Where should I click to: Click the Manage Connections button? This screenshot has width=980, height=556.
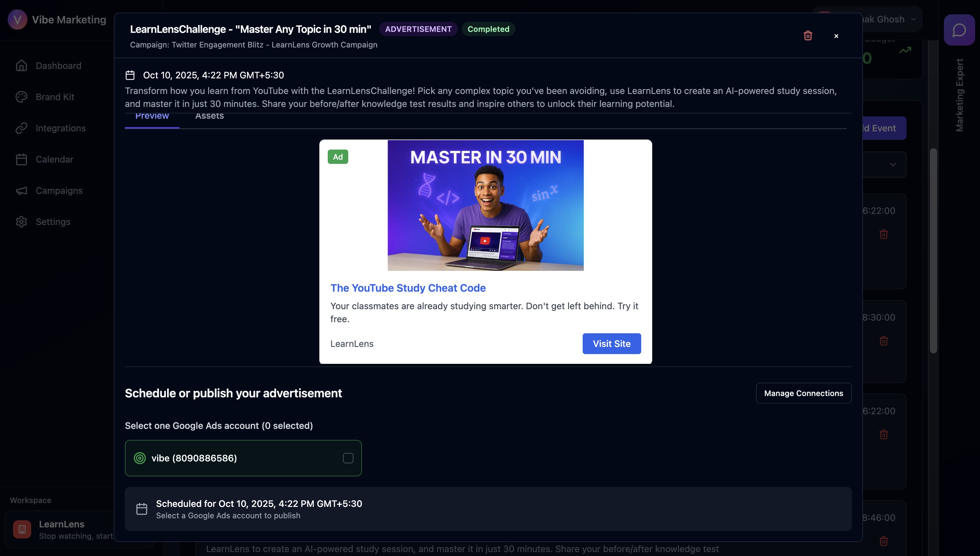point(803,393)
